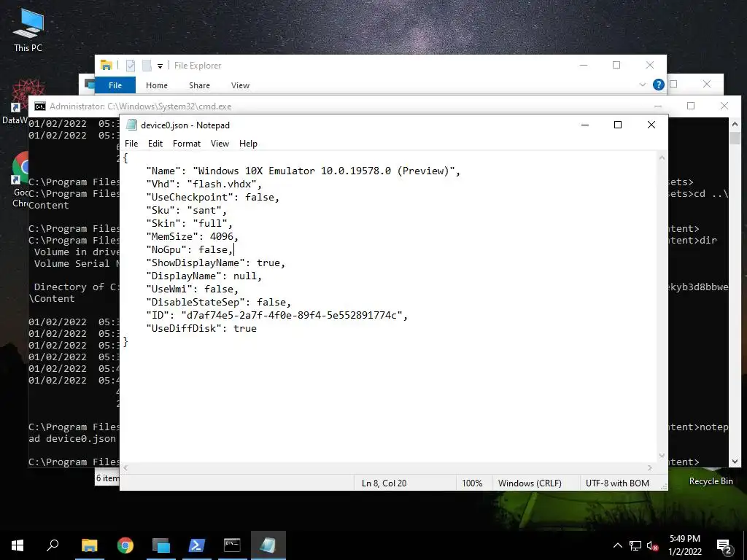Click the "flash.vhdx" text
Screen dimensions: 747x560
[222, 184]
